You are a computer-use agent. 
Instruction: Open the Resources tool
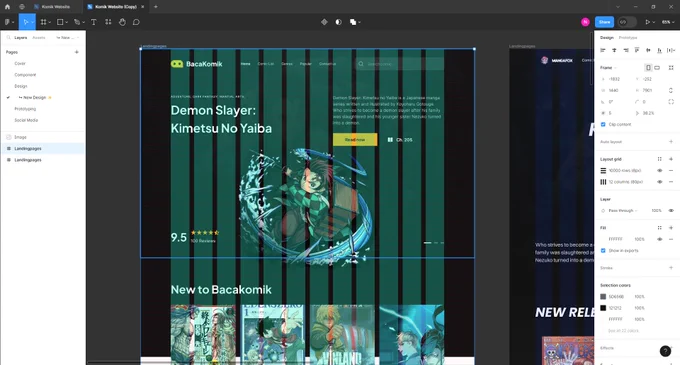tap(108, 22)
